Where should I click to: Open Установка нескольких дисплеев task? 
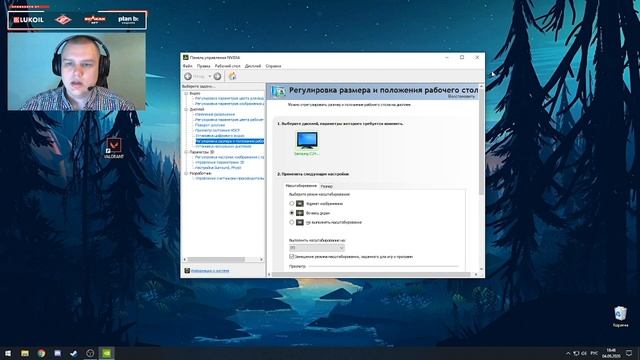[x=223, y=147]
